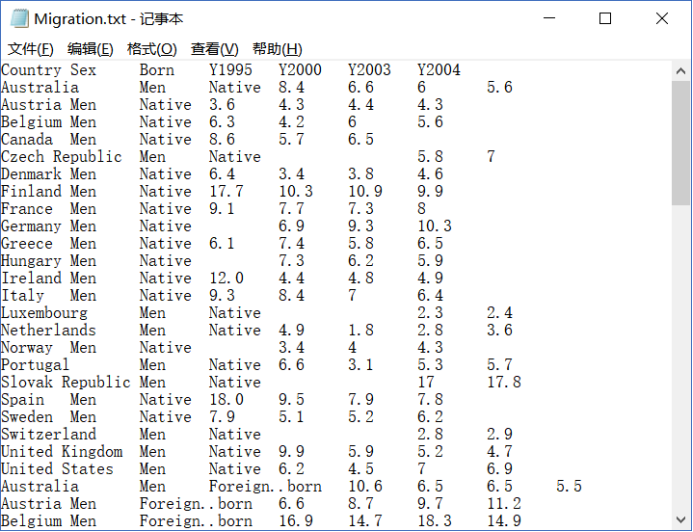Click the scrollbar down arrow

coord(681,519)
